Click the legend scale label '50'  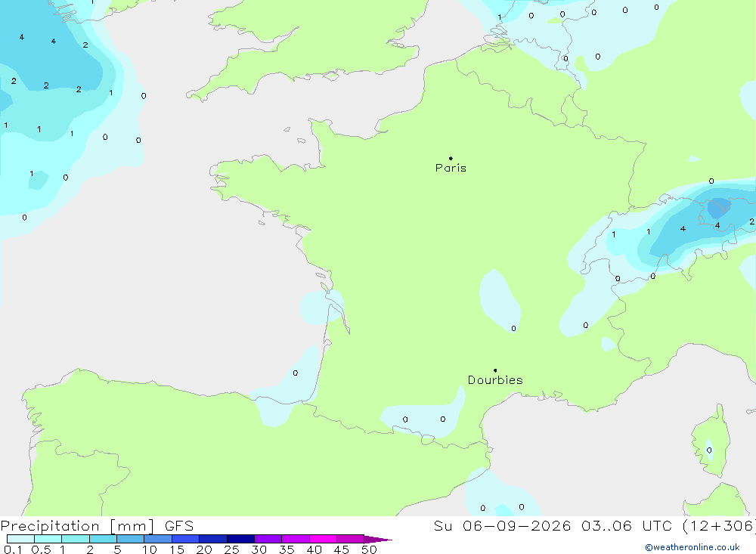[369, 549]
